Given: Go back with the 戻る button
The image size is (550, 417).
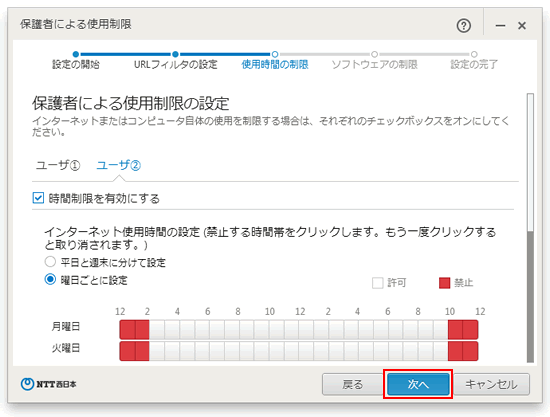Looking at the screenshot, I should pos(353,384).
